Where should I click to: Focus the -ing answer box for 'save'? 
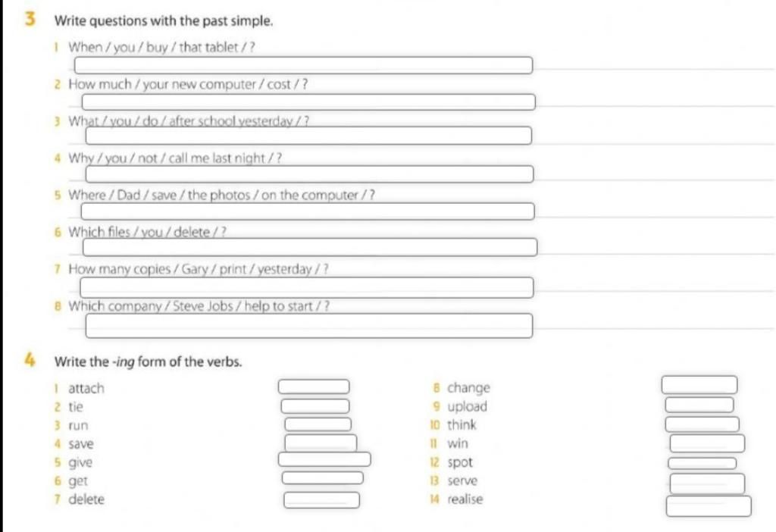tap(321, 443)
